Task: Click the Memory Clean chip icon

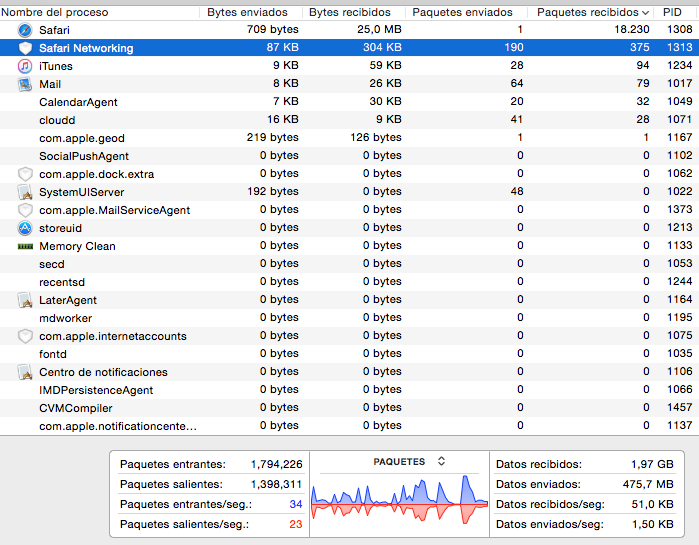Action: click(x=25, y=246)
